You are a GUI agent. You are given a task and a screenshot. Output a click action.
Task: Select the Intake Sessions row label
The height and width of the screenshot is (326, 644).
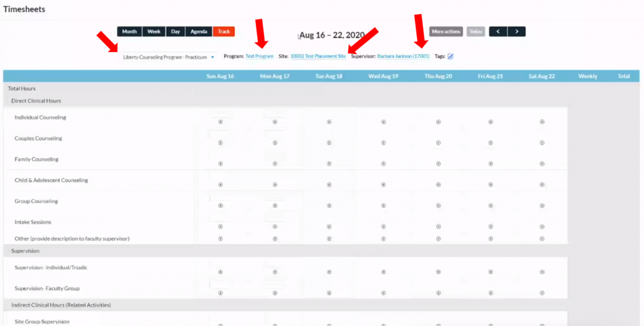33,222
